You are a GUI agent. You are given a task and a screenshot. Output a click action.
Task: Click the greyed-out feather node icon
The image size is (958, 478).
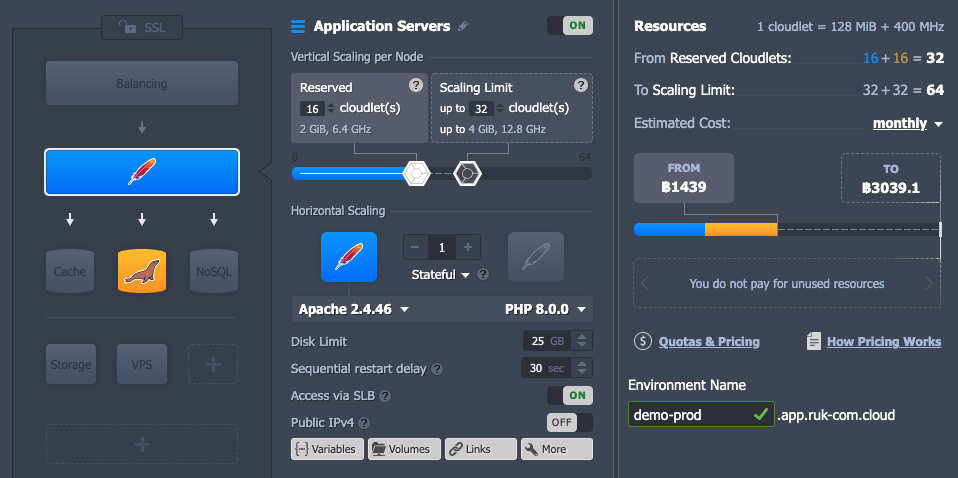coord(536,257)
